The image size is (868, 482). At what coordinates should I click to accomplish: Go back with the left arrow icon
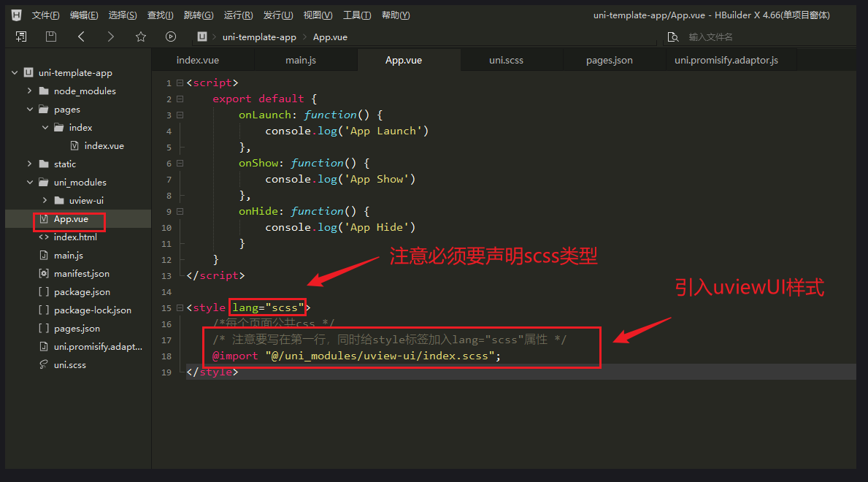(x=81, y=37)
